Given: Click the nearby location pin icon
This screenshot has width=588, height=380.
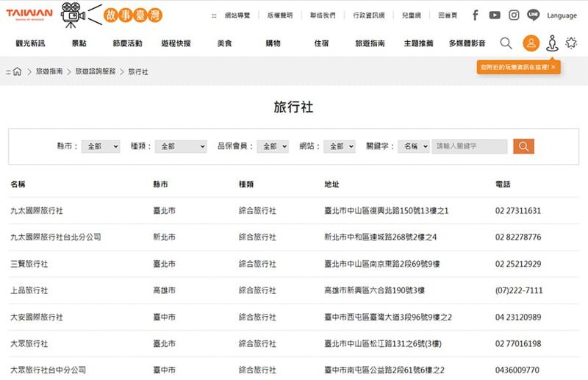Looking at the screenshot, I should pyautogui.click(x=552, y=43).
